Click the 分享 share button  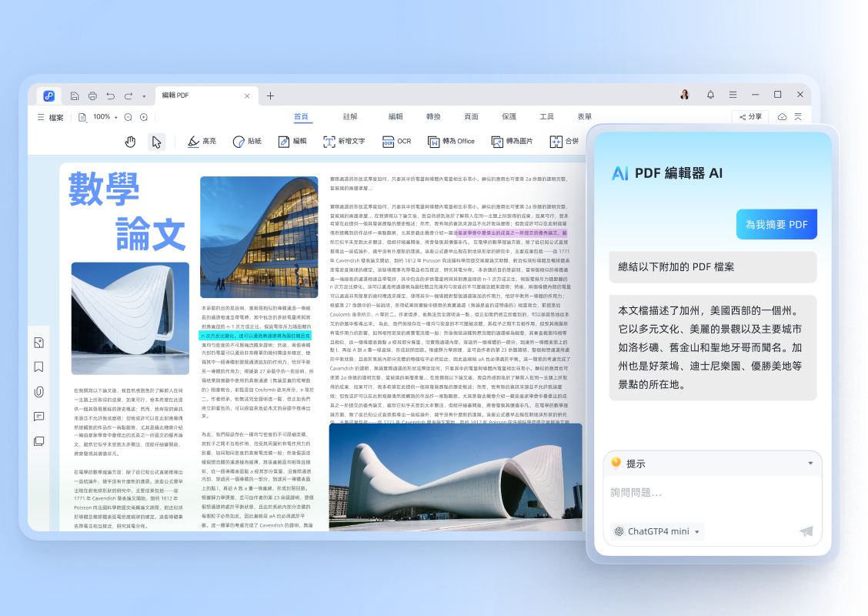click(750, 117)
